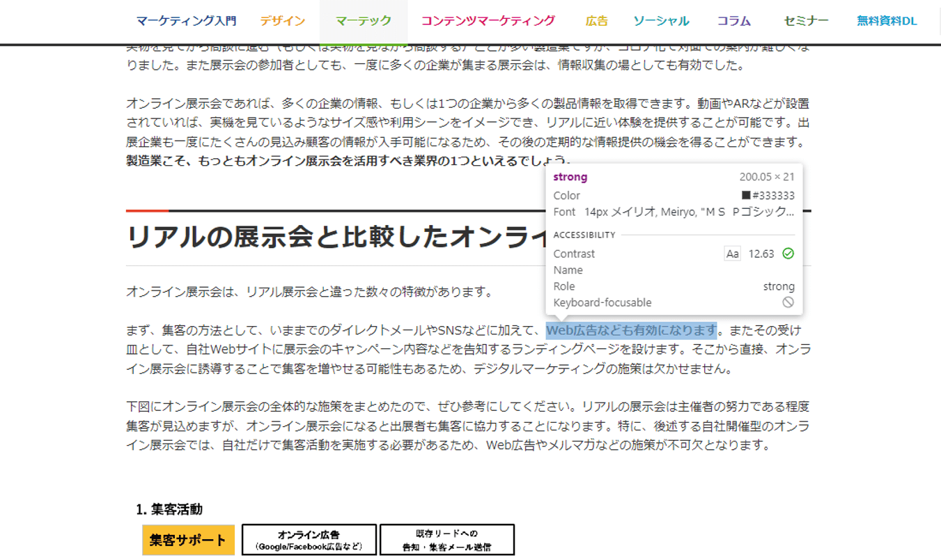Screen dimensions: 941x560
Task: Open the マーケティング入門 nav menu
Action: pos(186,21)
